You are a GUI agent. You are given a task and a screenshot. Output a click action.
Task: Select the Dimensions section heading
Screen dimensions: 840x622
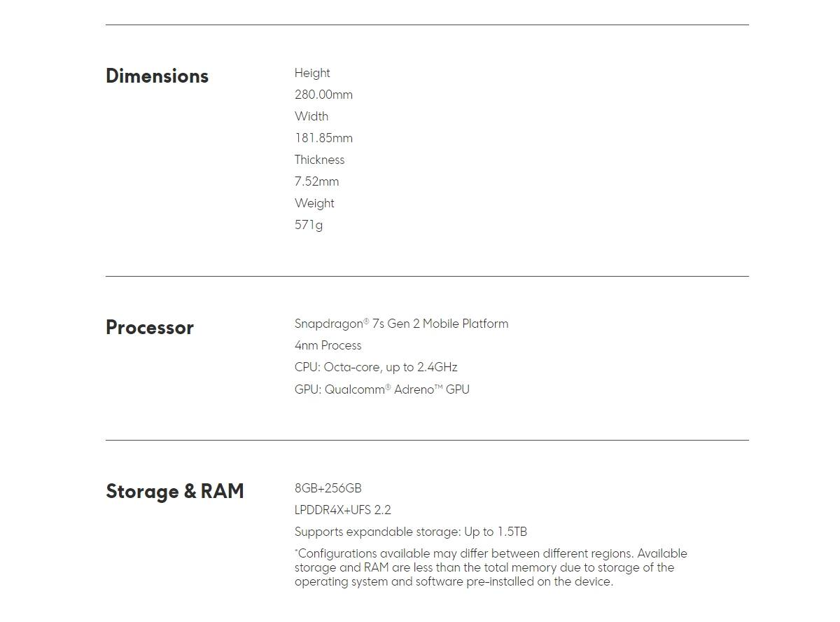pos(157,76)
